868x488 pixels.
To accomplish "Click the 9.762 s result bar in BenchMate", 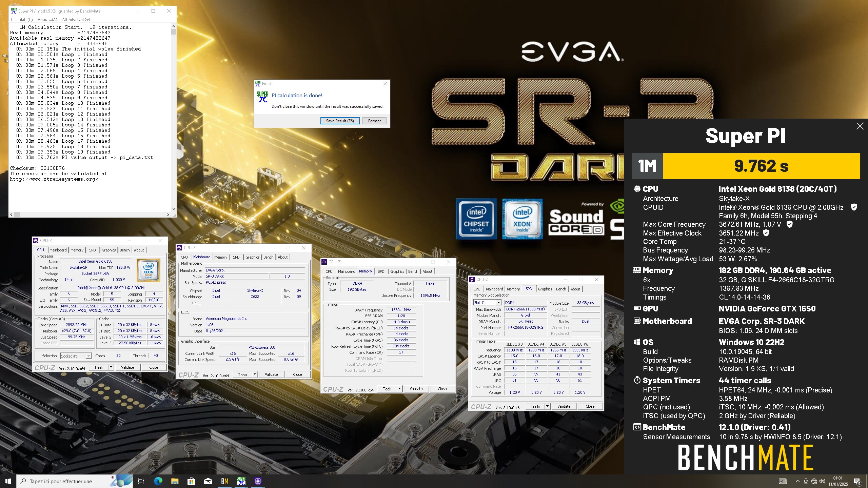I will pyautogui.click(x=761, y=166).
